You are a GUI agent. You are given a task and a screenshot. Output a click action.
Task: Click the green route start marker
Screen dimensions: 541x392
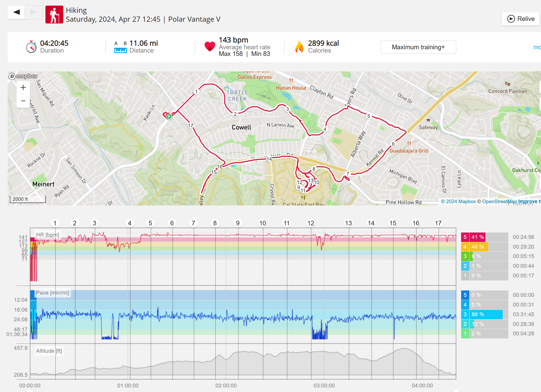pyautogui.click(x=169, y=116)
